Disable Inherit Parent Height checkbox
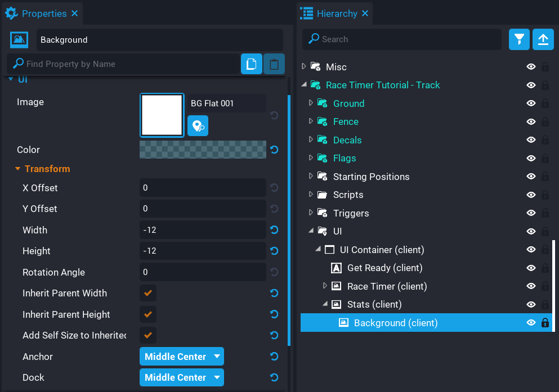The width and height of the screenshot is (559, 392). pyautogui.click(x=148, y=314)
